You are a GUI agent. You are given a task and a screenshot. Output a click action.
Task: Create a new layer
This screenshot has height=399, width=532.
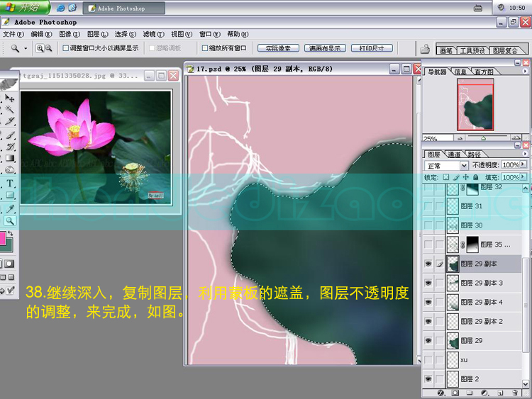click(500, 393)
